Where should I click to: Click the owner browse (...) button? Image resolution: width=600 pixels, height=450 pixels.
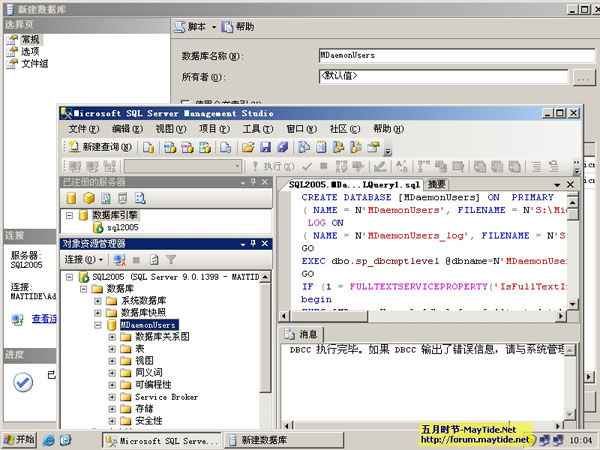(584, 77)
